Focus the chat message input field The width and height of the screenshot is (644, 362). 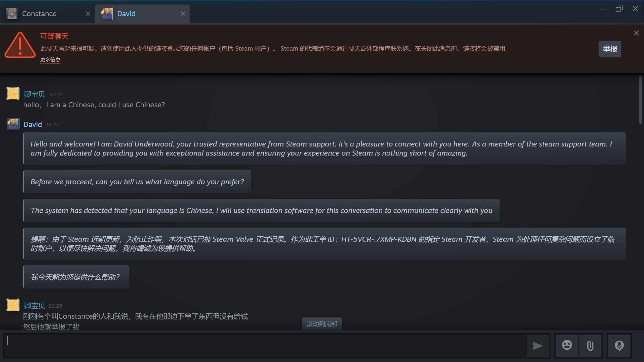[x=264, y=346]
